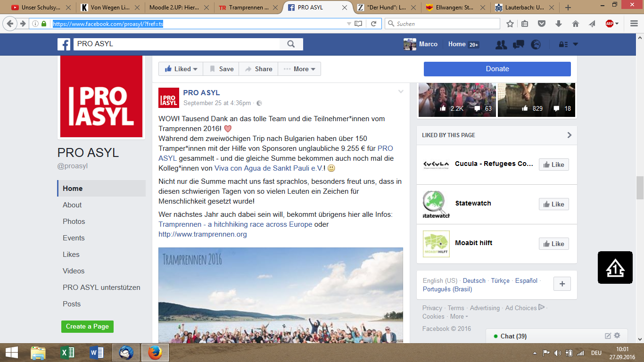The image size is (644, 362).
Task: Save the page to Pocket
Action: click(542, 24)
